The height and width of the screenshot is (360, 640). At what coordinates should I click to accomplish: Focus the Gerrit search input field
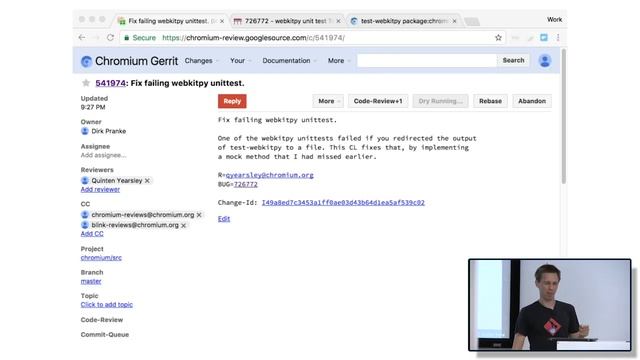(427, 60)
